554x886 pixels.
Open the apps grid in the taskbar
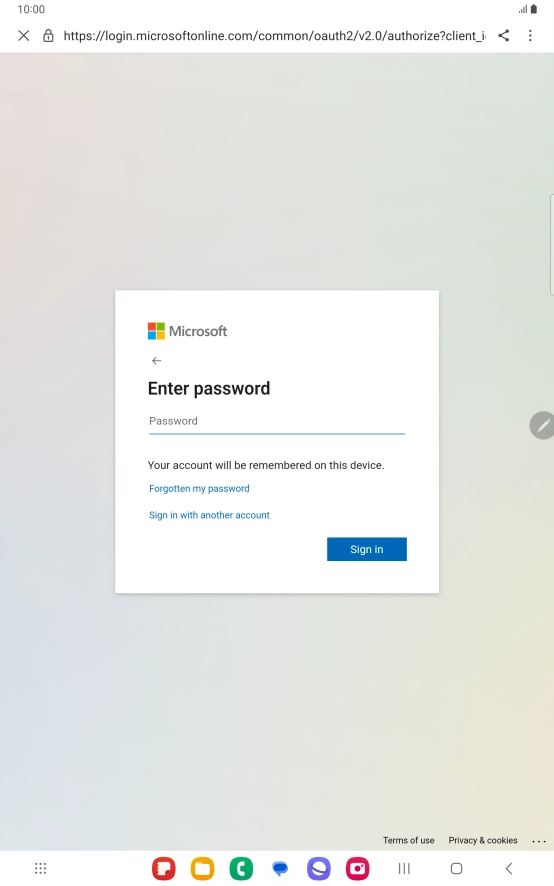coord(41,868)
